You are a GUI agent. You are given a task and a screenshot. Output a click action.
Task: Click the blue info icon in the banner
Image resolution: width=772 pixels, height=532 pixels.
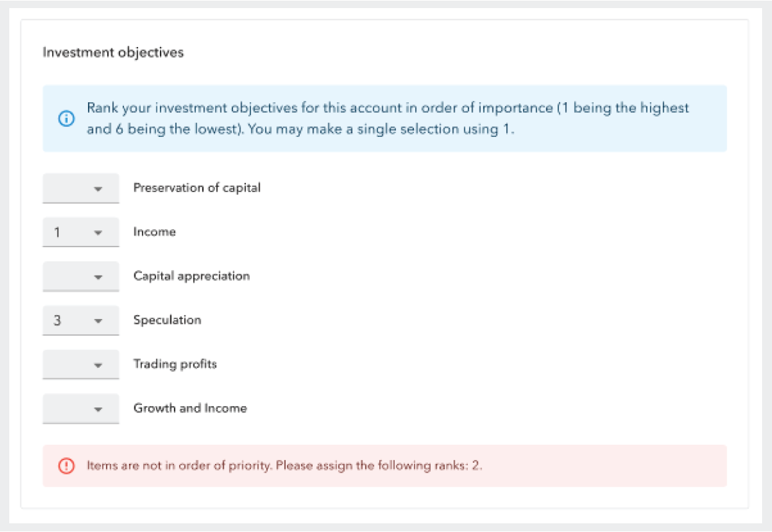point(66,119)
